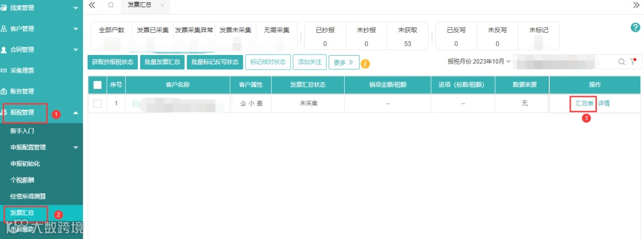The height and width of the screenshot is (239, 644).
Task: Click the 批量标记反写状态 button
Action: click(x=215, y=62)
